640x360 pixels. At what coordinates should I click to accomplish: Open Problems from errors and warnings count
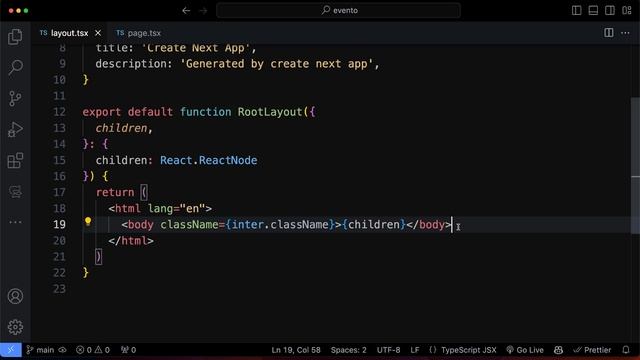point(93,350)
